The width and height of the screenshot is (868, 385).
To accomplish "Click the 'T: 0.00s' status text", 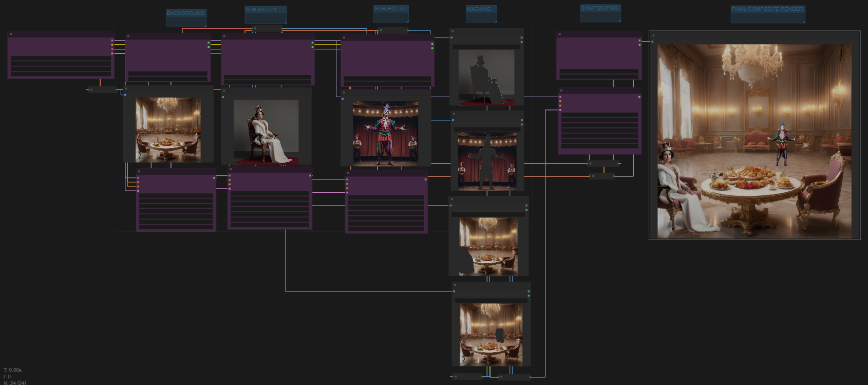I will point(13,370).
